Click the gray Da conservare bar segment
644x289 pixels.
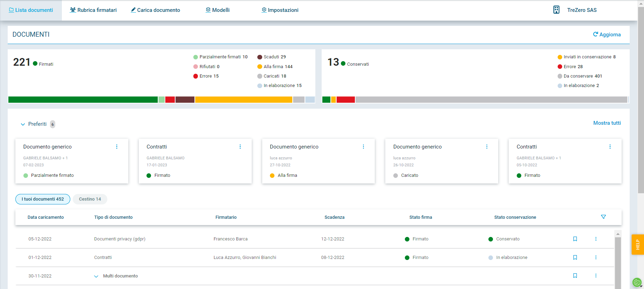pos(491,100)
